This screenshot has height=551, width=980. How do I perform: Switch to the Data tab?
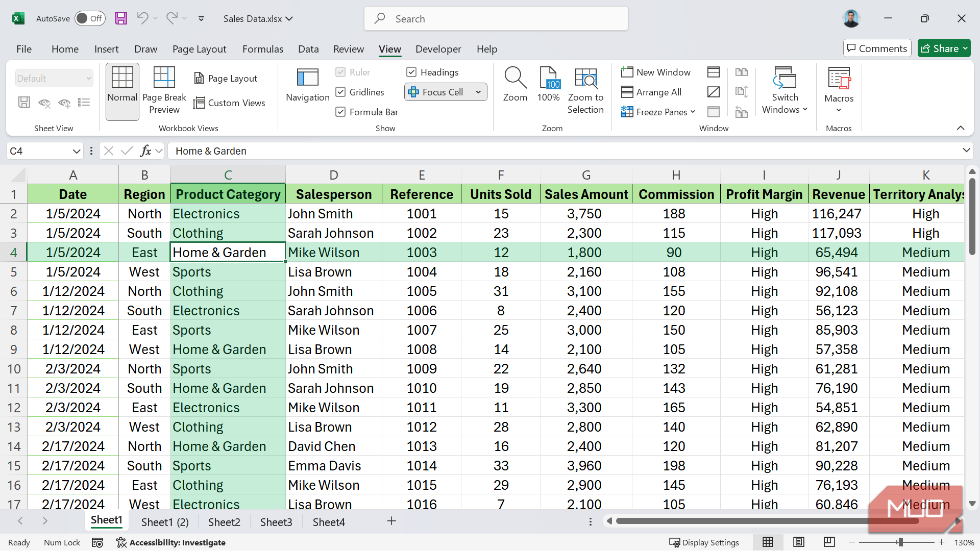click(x=308, y=49)
